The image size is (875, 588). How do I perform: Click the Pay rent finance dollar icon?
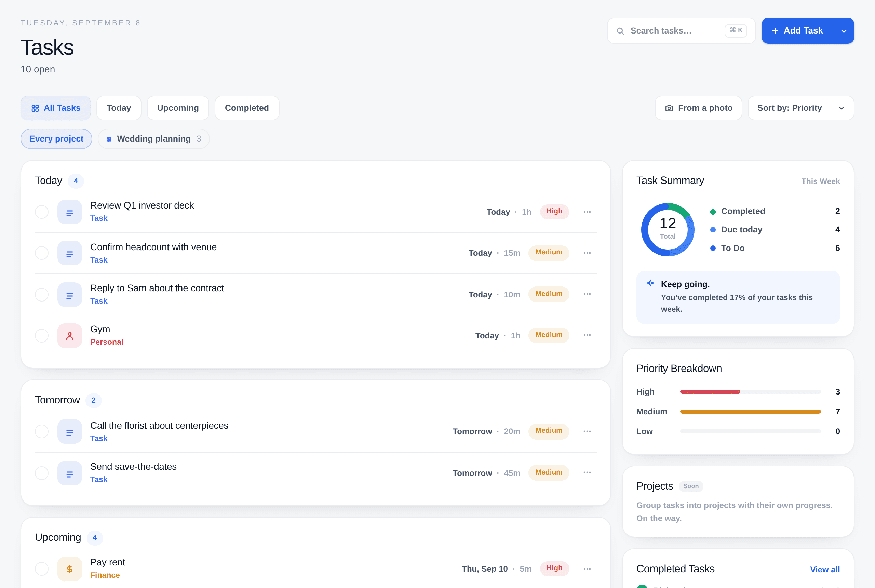pyautogui.click(x=70, y=569)
